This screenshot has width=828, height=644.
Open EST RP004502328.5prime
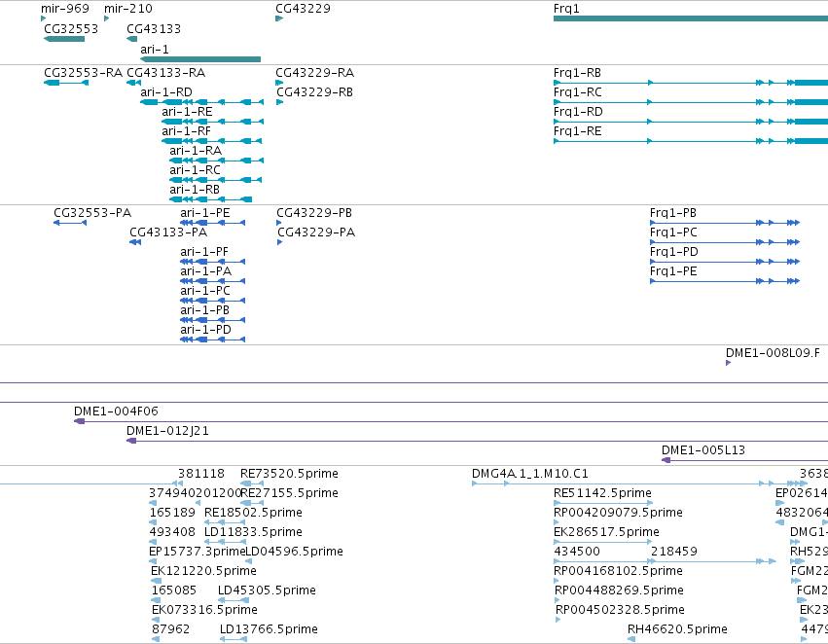tap(558, 620)
